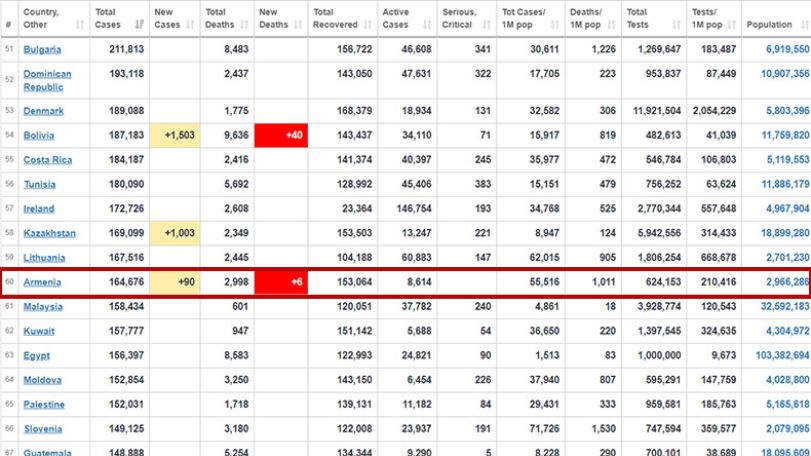Sort by the Tot Cases/1M pop icon

point(555,24)
